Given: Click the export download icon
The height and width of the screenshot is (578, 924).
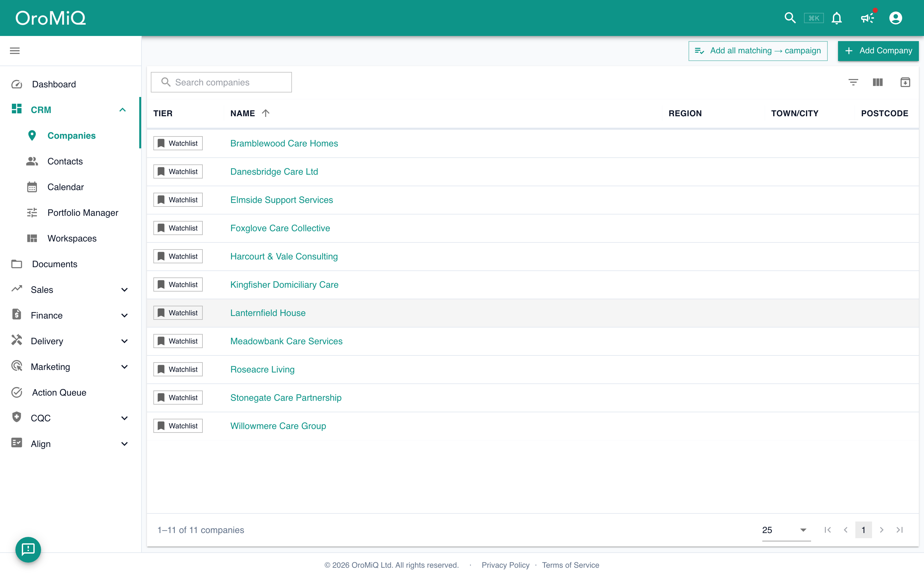Looking at the screenshot, I should (905, 82).
